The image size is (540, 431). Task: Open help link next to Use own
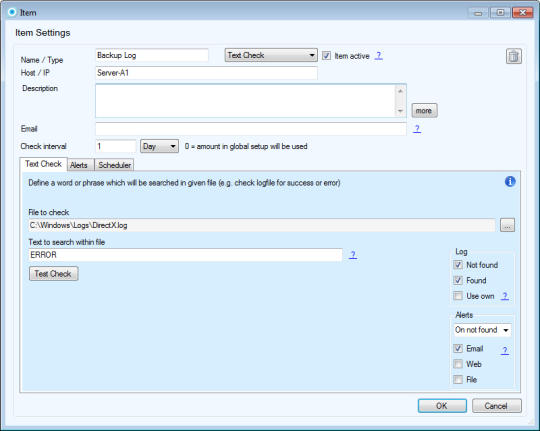(x=505, y=296)
